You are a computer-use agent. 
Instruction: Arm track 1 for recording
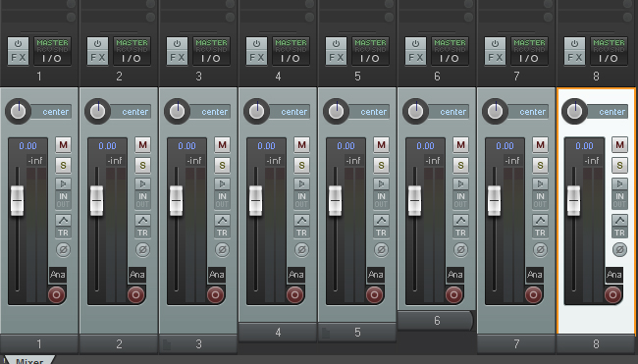(x=56, y=294)
